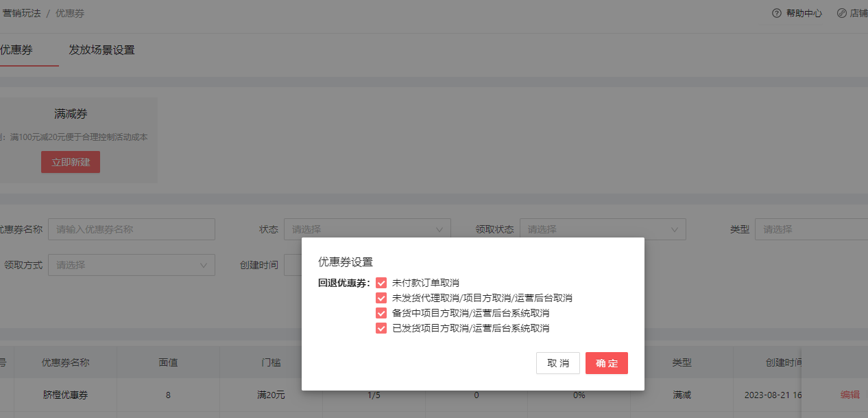
Task: Click the 店铺 icon in top right
Action: (842, 13)
